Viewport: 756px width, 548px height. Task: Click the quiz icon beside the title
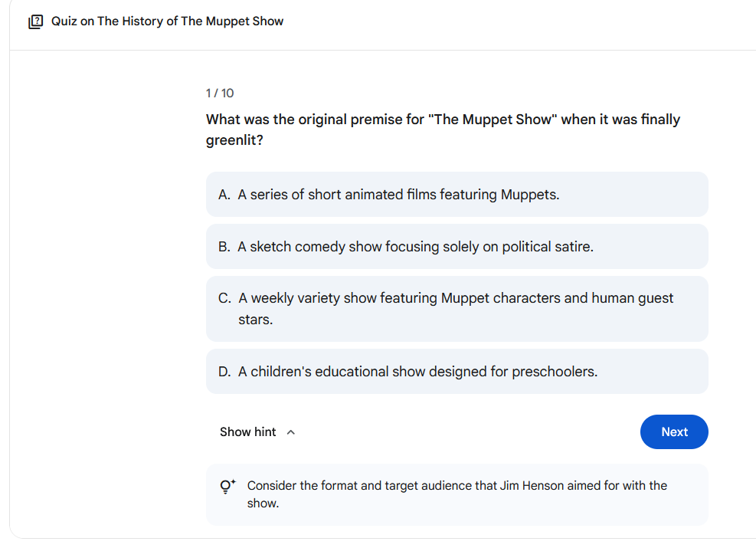(x=36, y=21)
